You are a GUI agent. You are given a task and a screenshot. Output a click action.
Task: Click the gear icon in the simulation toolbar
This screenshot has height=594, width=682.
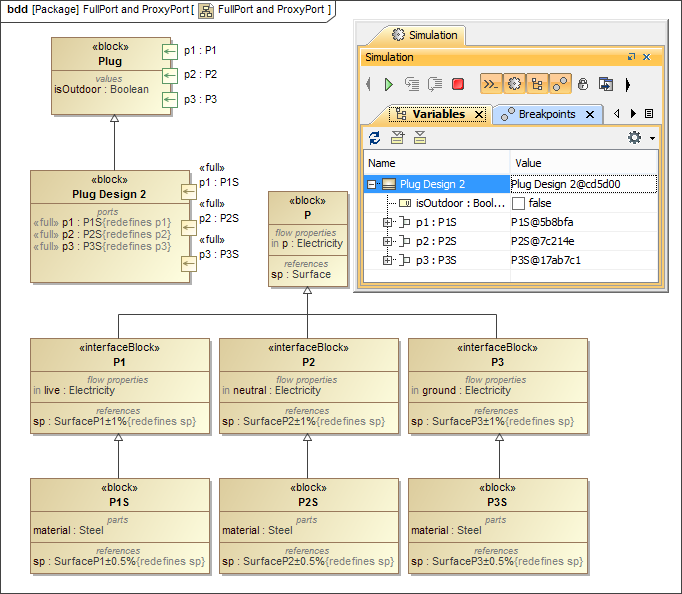click(x=514, y=84)
